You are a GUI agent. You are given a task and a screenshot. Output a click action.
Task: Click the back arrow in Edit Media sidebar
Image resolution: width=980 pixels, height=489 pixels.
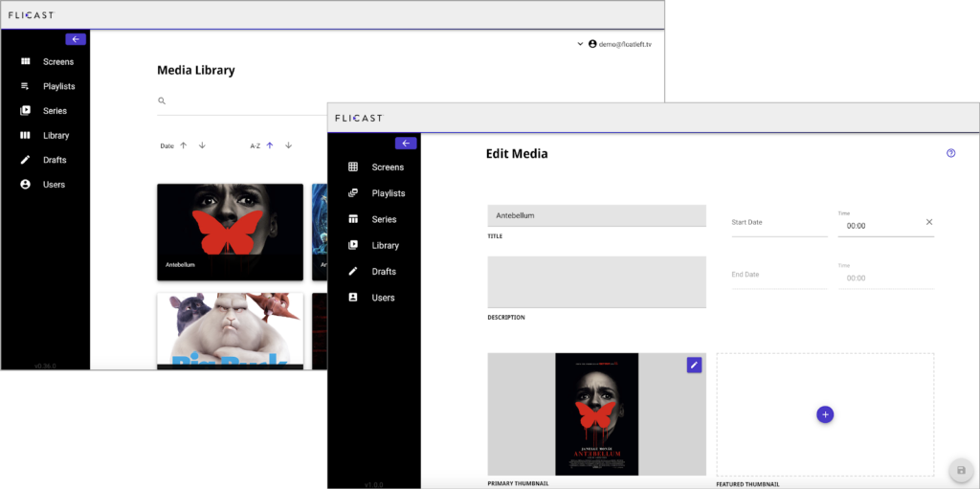click(x=406, y=144)
